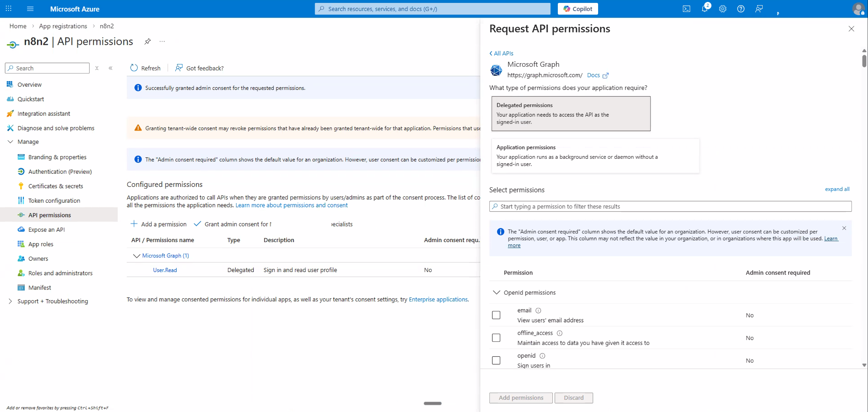Collapse the Manage section
868x412 pixels.
(10, 142)
